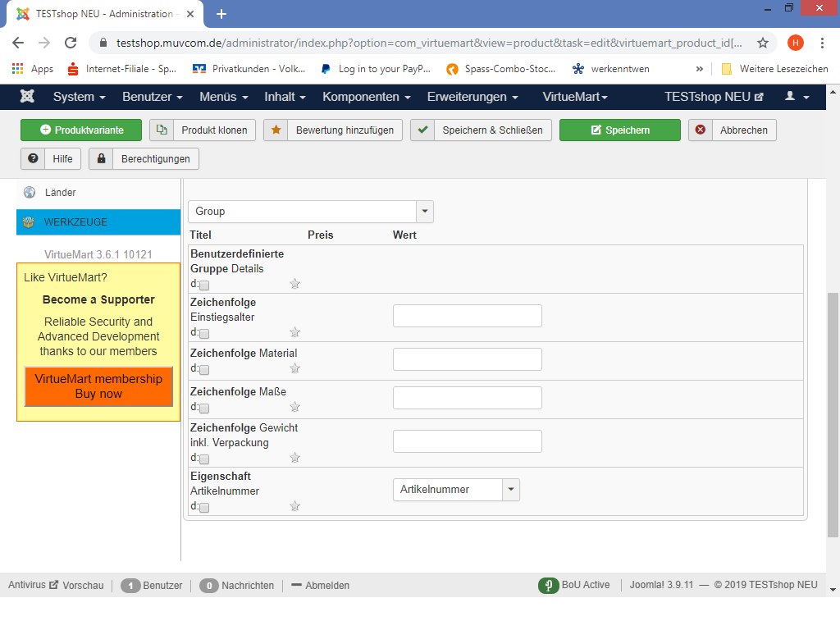The image size is (840, 630).
Task: Open the Erweiterungen menu
Action: pyautogui.click(x=472, y=97)
